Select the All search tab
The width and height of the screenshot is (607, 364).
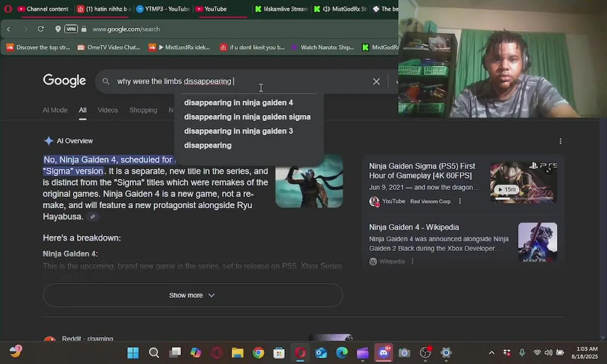pos(82,110)
